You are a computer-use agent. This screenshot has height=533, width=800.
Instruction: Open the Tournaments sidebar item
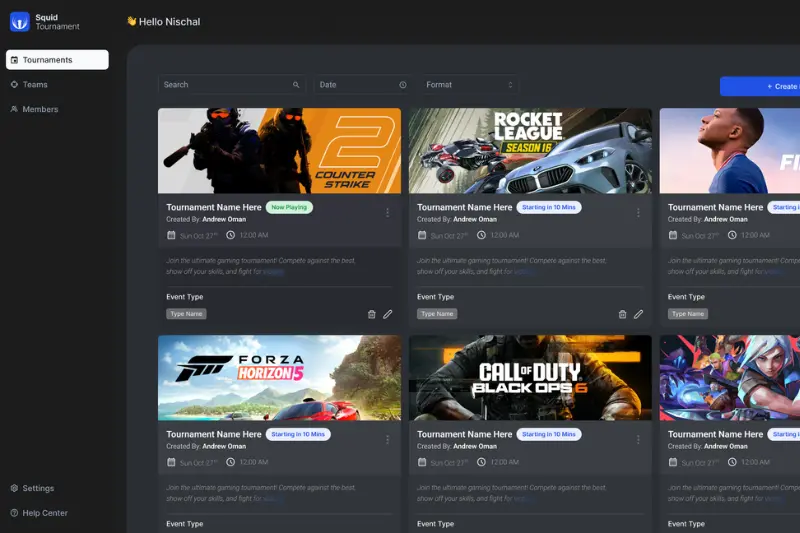(57, 60)
